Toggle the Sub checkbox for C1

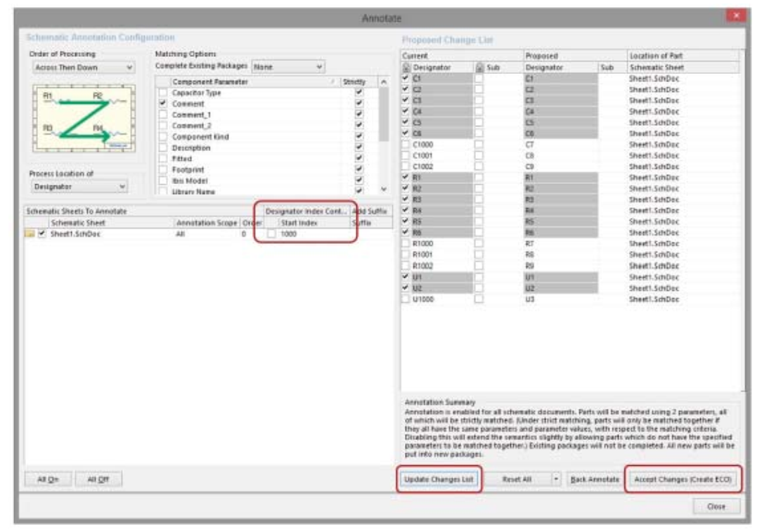click(479, 78)
